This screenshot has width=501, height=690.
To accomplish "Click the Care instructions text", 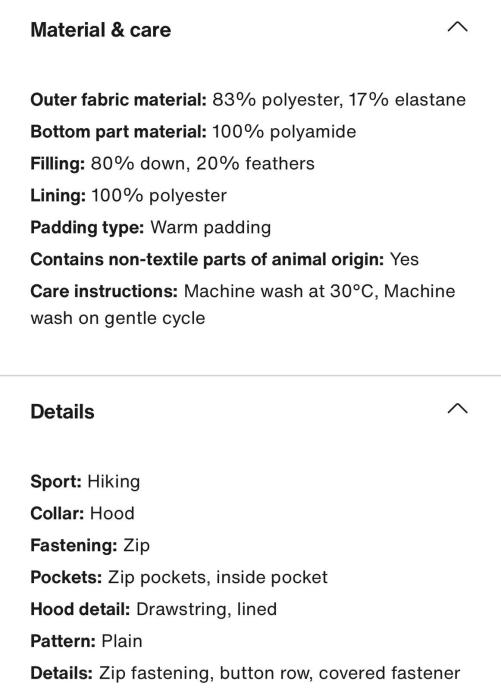I will click(243, 305).
